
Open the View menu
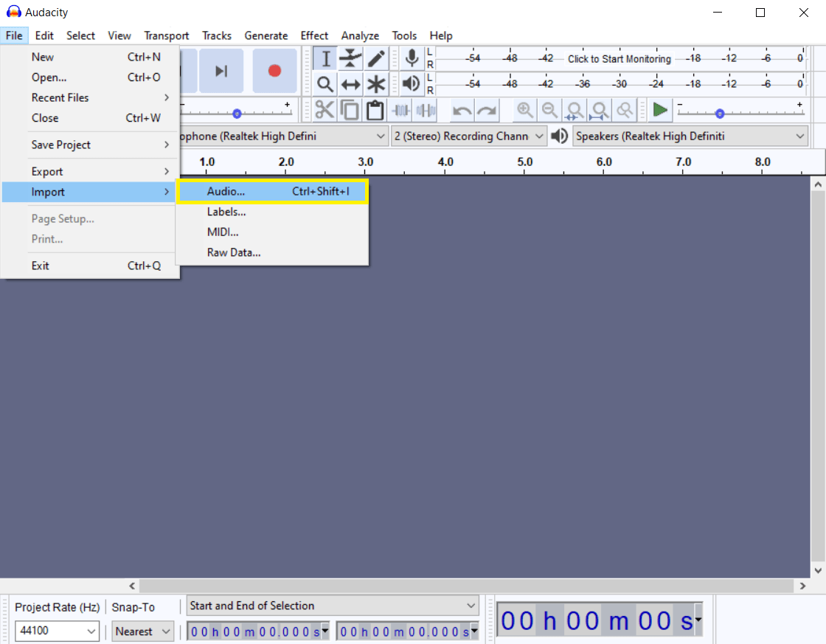point(119,35)
